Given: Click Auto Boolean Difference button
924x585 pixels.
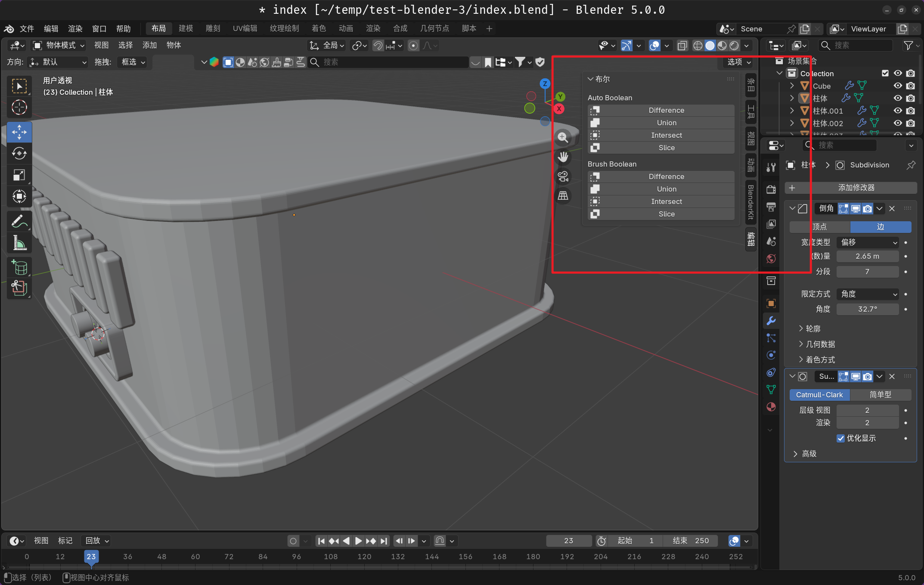Looking at the screenshot, I should pyautogui.click(x=666, y=110).
